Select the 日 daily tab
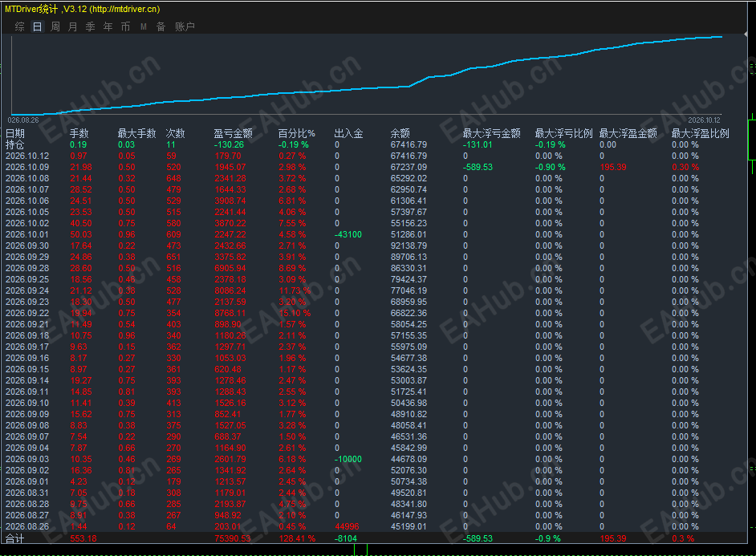Image resolution: width=756 pixels, height=556 pixels. click(x=37, y=26)
